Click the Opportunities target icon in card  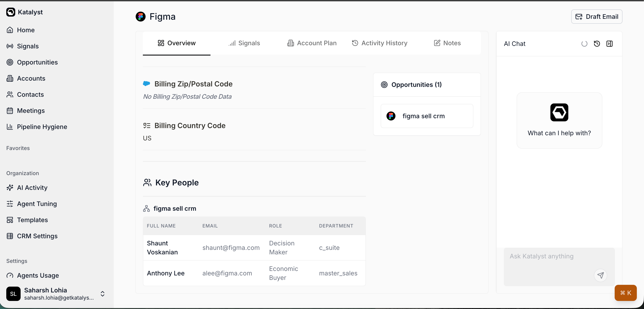[384, 85]
